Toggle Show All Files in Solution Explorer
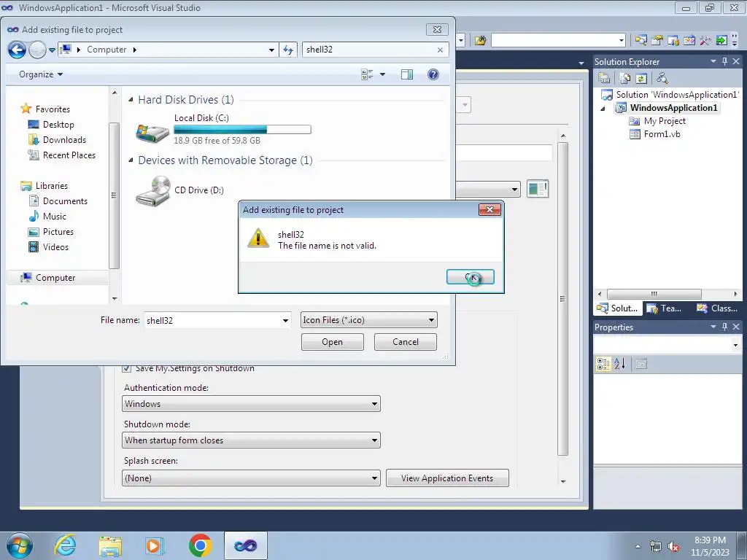Viewport: 747px width, 560px height. click(x=625, y=78)
